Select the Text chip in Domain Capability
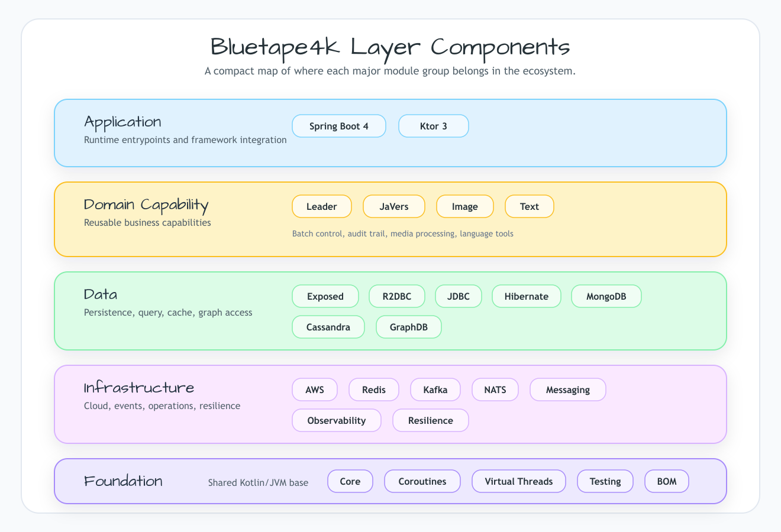 pos(530,206)
